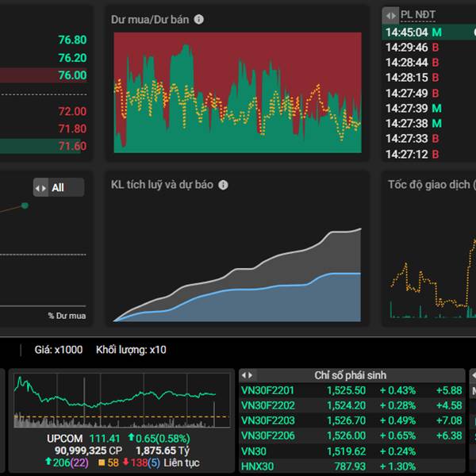Open the All range switcher arrows
476x476 pixels.
(x=40, y=187)
